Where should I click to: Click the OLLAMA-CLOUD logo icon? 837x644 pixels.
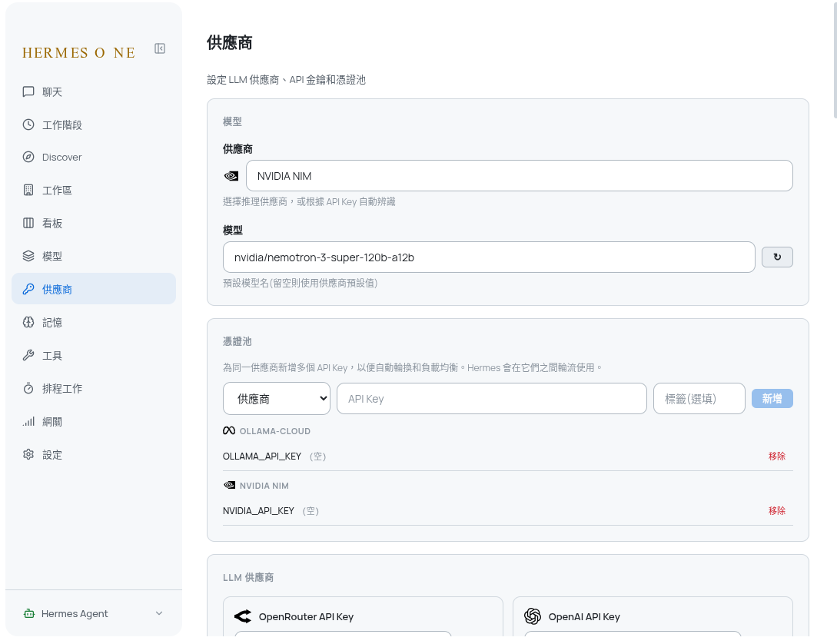click(x=229, y=430)
